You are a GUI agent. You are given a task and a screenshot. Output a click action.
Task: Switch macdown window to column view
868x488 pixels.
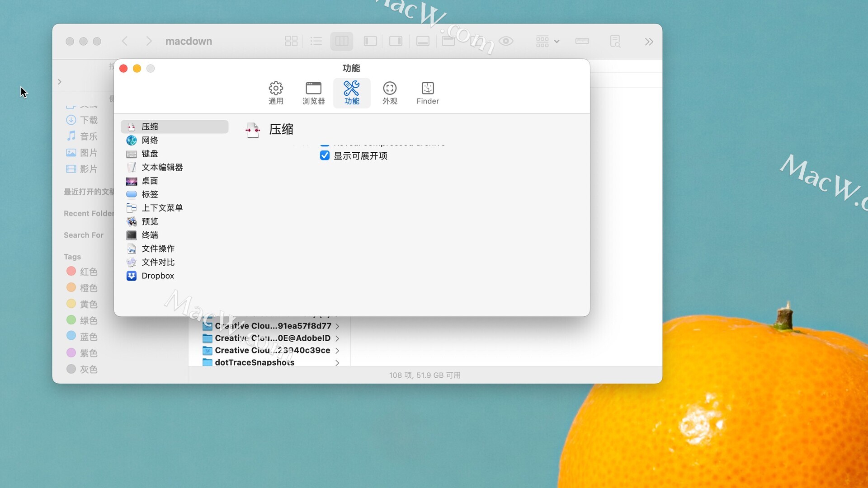[x=342, y=41]
